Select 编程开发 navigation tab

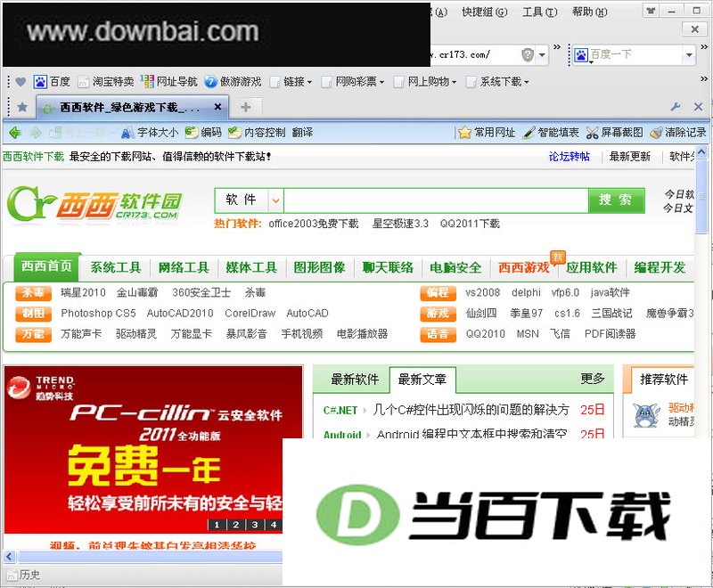click(x=660, y=267)
